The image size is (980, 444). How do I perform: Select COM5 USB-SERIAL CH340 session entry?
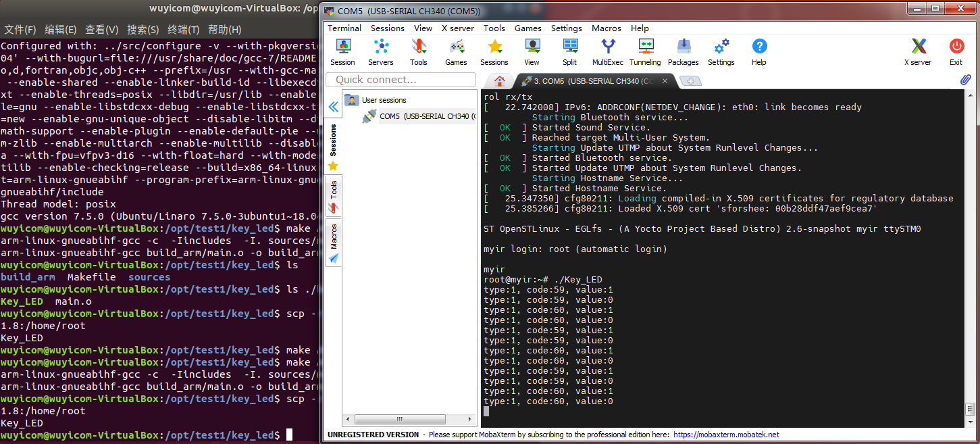419,116
